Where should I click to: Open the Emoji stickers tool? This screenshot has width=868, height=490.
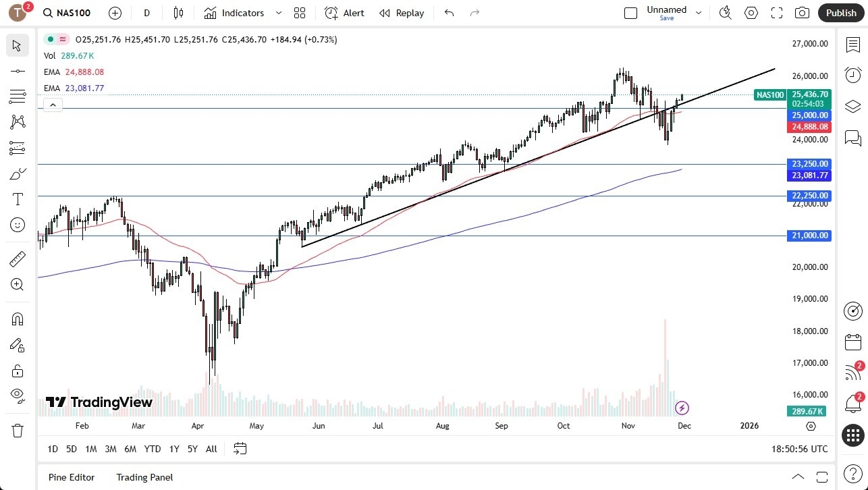coord(17,224)
